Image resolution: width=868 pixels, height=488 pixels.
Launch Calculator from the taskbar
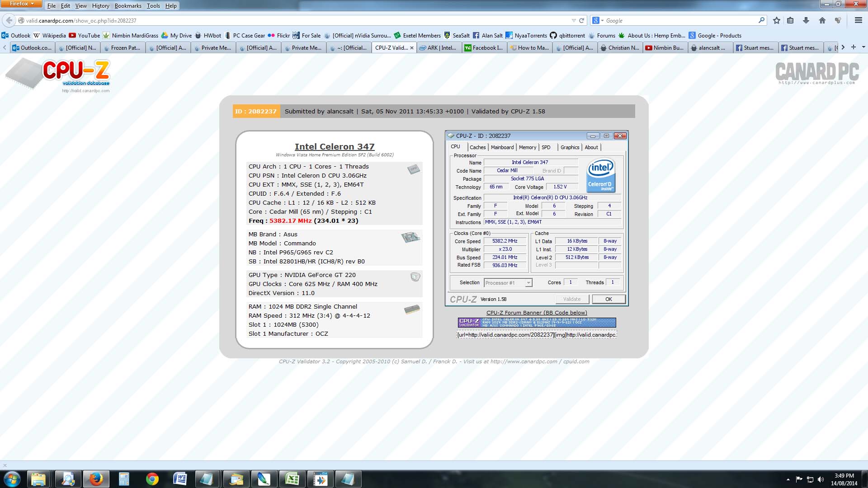pyautogui.click(x=124, y=479)
